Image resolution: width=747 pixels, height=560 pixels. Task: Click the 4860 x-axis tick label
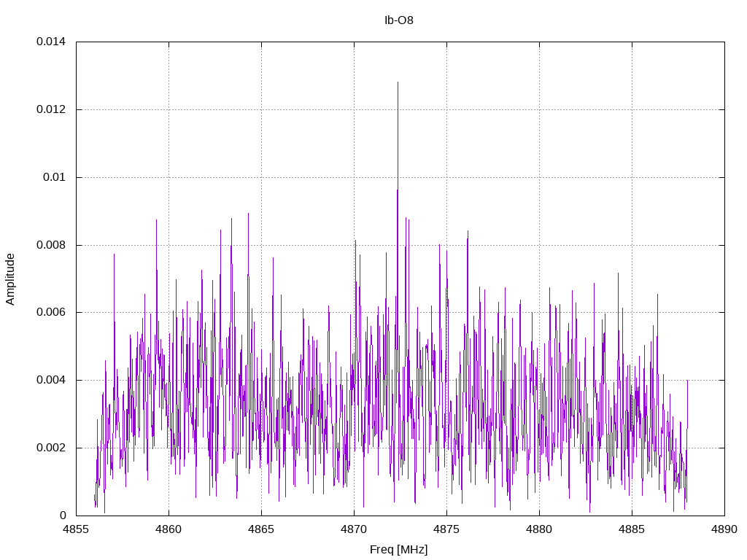pos(169,529)
